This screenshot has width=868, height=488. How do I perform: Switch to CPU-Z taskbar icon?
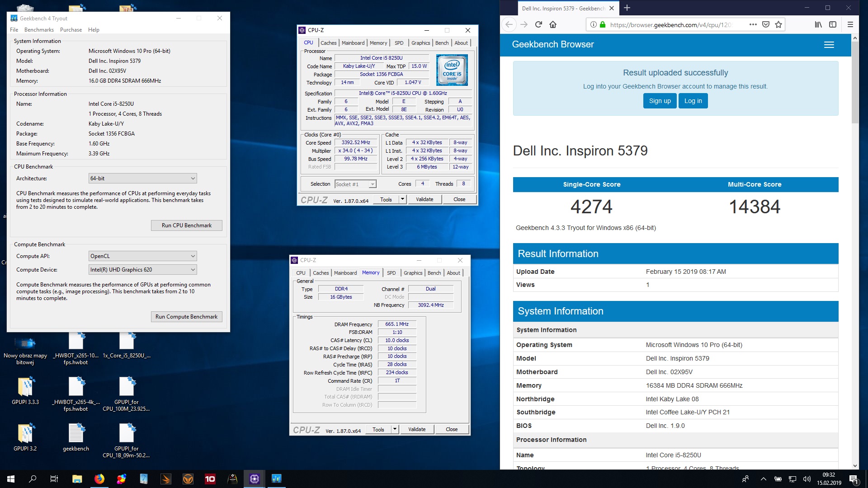point(255,479)
